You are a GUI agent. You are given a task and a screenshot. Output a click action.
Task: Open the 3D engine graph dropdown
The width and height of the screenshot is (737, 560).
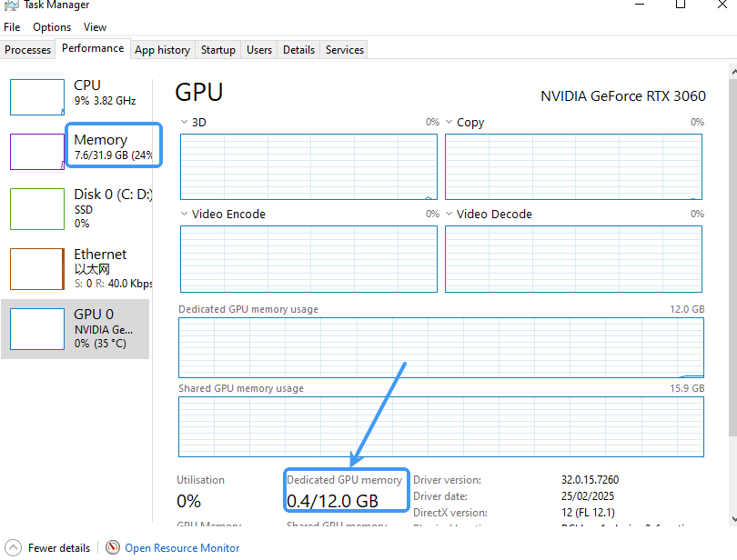186,123
